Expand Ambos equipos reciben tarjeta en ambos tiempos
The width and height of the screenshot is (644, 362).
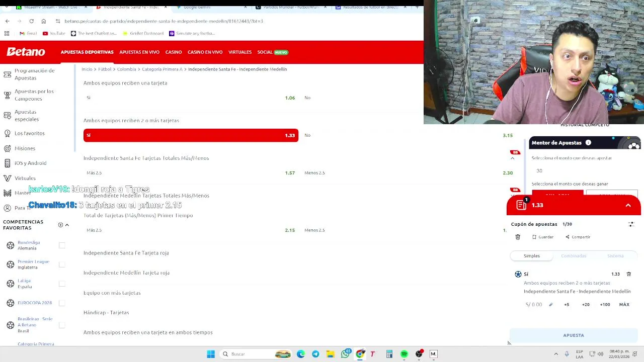pos(148,332)
